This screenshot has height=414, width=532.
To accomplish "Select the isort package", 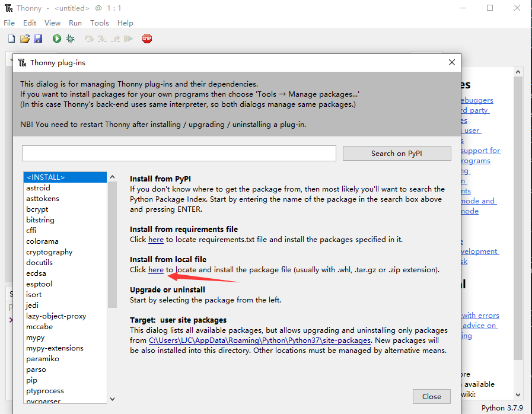I will point(65,295).
